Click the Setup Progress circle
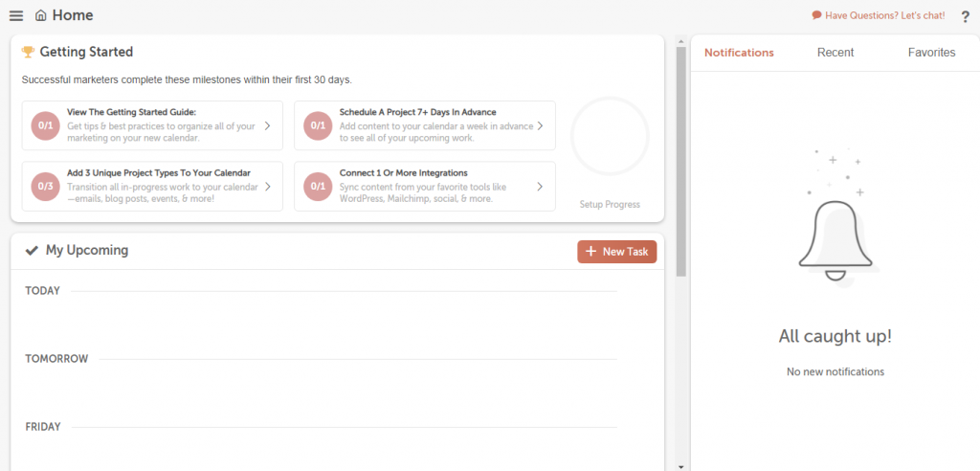This screenshot has width=980, height=471. 610,136
